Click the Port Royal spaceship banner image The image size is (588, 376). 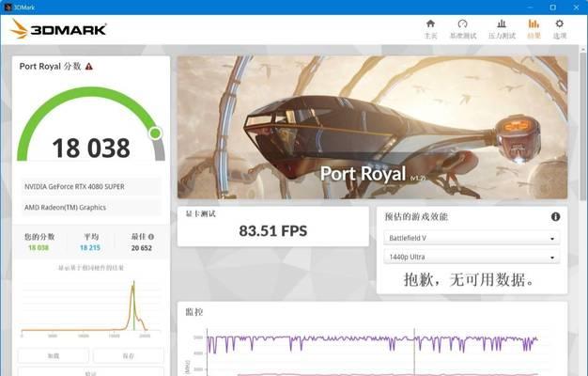click(372, 127)
